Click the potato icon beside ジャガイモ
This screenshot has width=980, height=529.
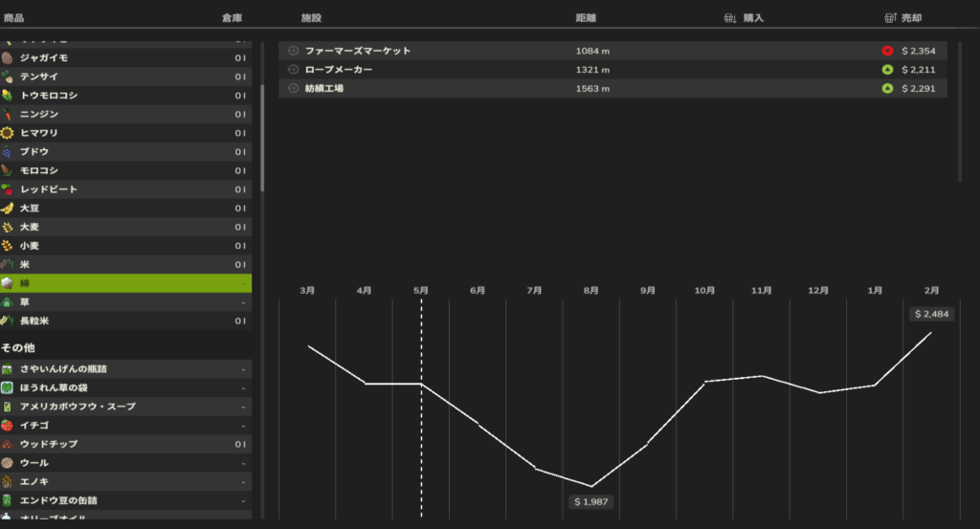click(x=8, y=58)
